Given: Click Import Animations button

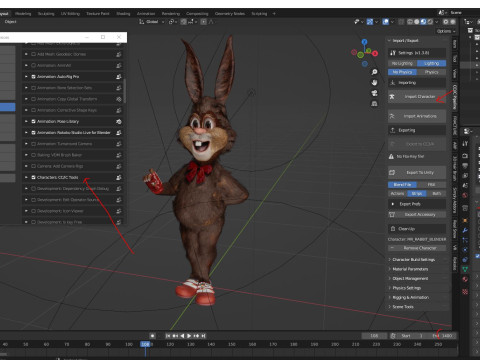Looking at the screenshot, I should click(x=417, y=116).
